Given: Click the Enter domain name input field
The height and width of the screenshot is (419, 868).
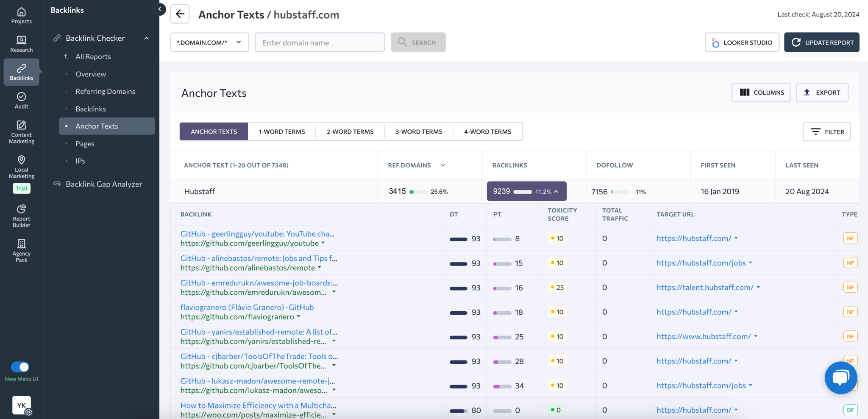Looking at the screenshot, I should (320, 42).
